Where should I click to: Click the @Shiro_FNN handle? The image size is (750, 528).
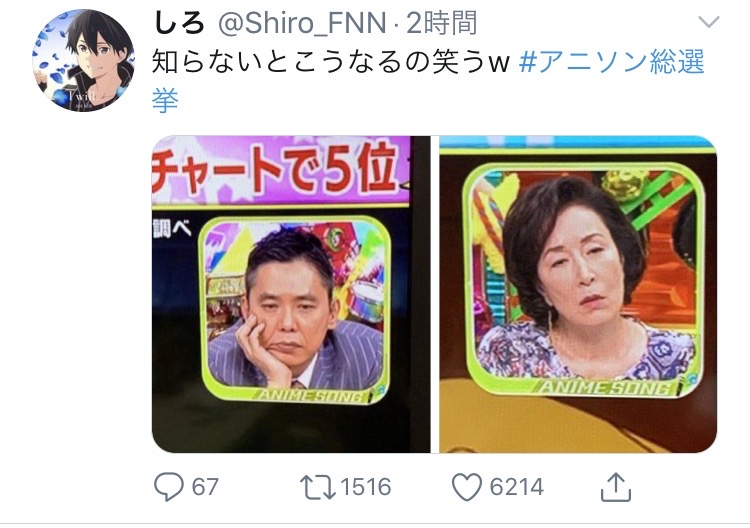(x=302, y=23)
